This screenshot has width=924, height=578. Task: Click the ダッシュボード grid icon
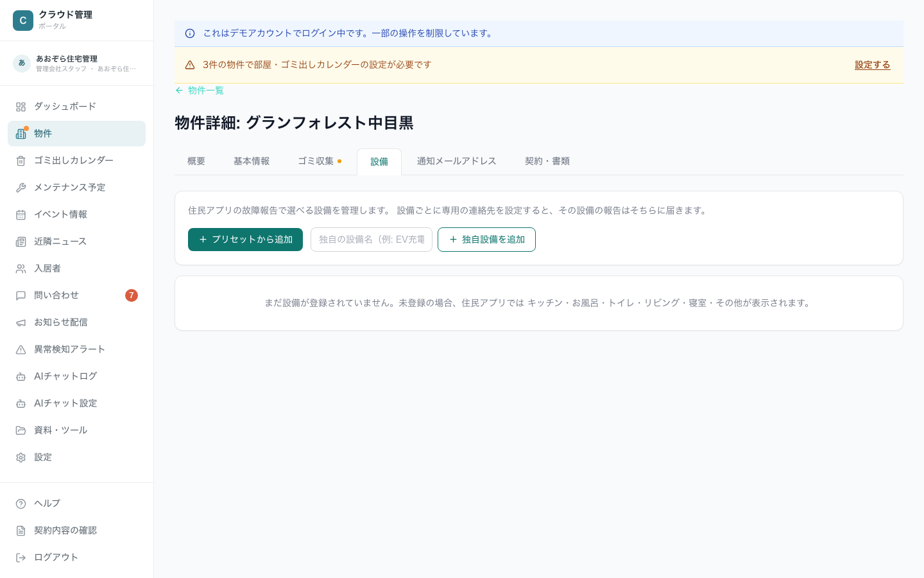pyautogui.click(x=21, y=107)
